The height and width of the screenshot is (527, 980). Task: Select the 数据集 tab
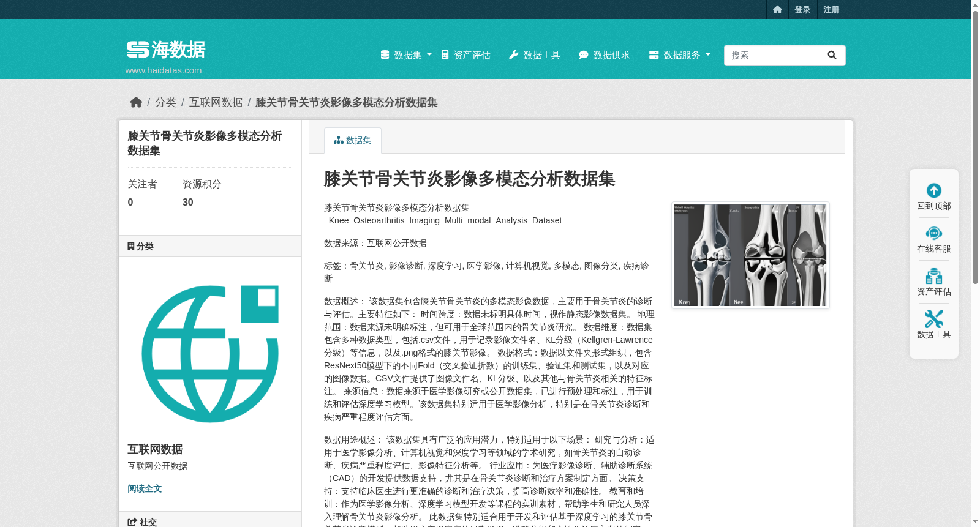coord(353,141)
